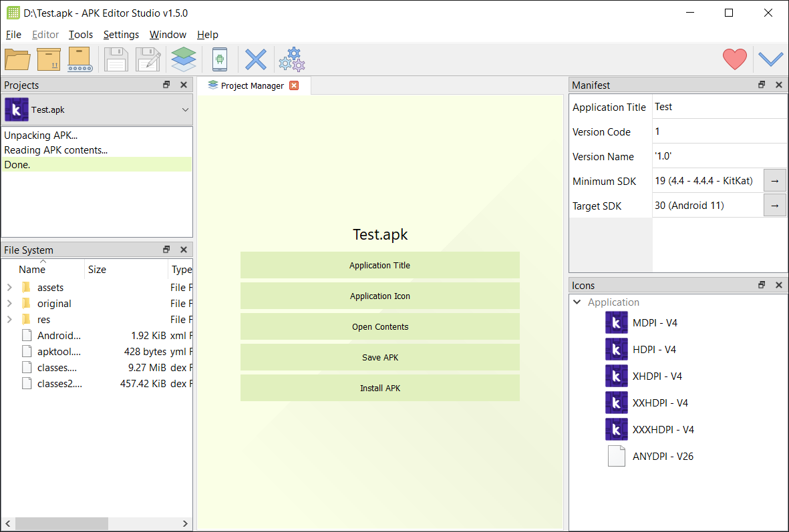Image resolution: width=789 pixels, height=532 pixels.
Task: Select the Android... xml file row
Action: tap(97, 335)
